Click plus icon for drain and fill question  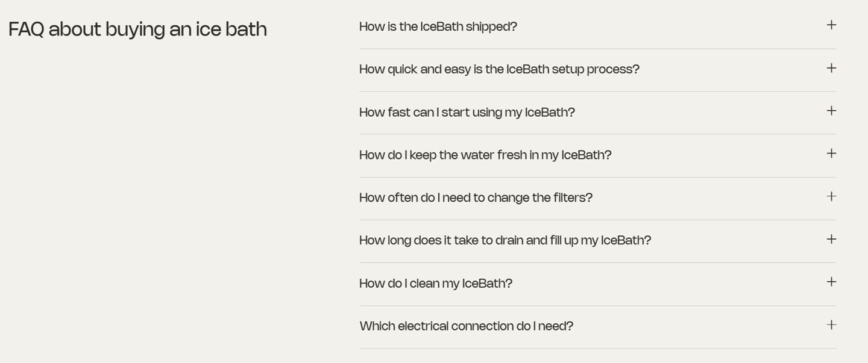(x=831, y=239)
